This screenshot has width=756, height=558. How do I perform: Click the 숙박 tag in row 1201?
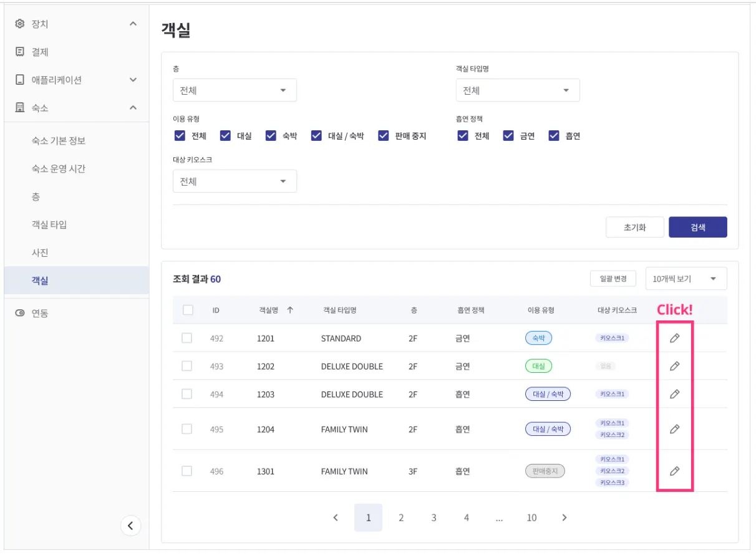pyautogui.click(x=538, y=338)
